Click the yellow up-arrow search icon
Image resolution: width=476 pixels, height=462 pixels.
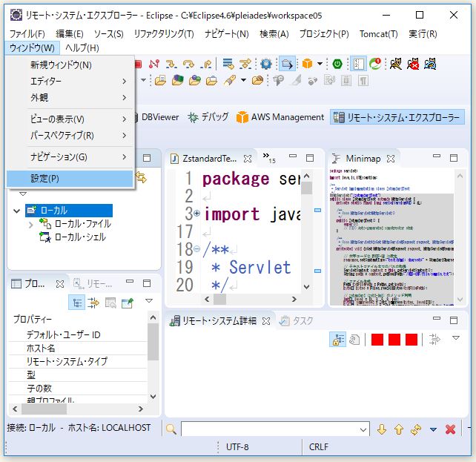[x=399, y=429]
